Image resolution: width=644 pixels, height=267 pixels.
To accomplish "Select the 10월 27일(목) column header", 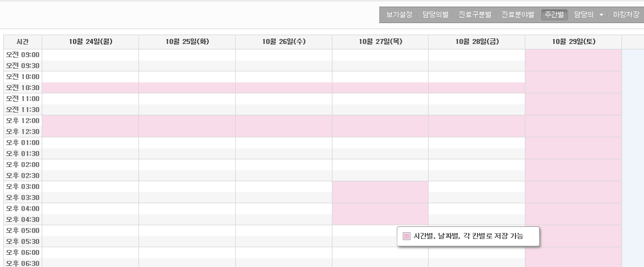I will tap(380, 42).
